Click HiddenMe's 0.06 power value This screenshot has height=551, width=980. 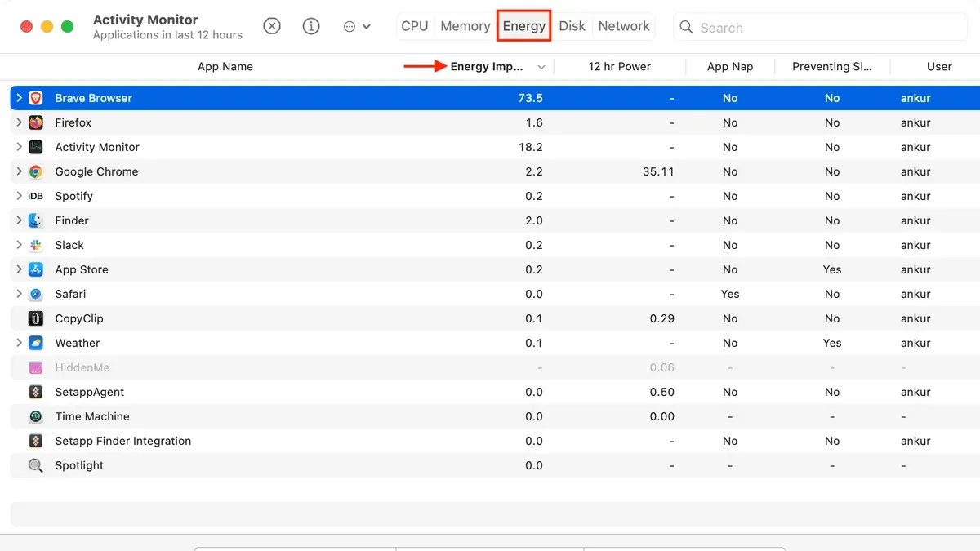(662, 367)
